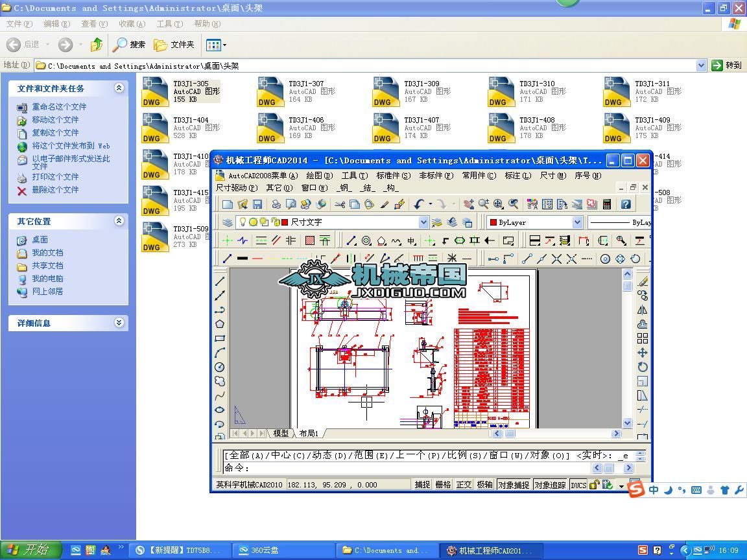Select the Rectangle tool in draw toolbar
Image resolution: width=747 pixels, height=560 pixels.
220,338
